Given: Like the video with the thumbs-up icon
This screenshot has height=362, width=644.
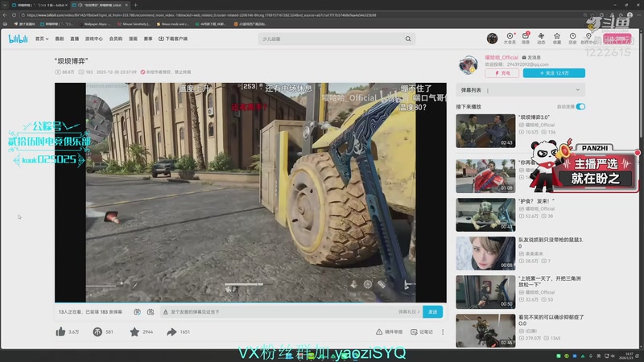Looking at the screenshot, I should (x=60, y=331).
